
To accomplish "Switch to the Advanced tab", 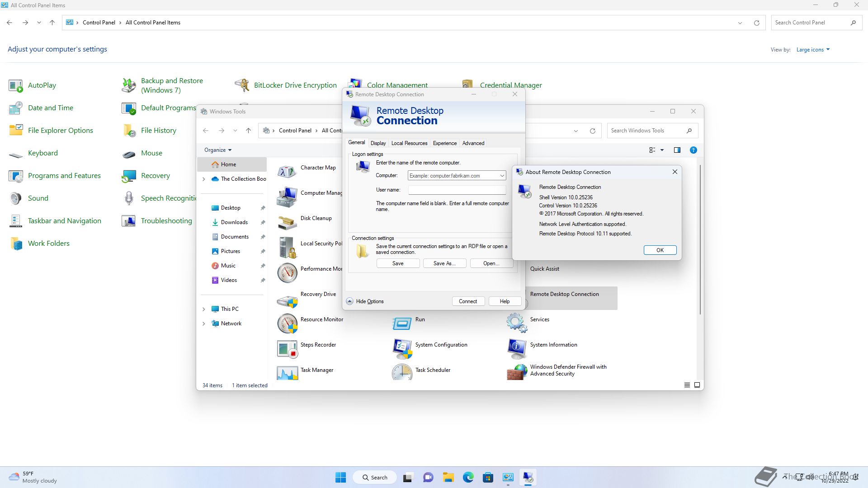I will point(473,143).
